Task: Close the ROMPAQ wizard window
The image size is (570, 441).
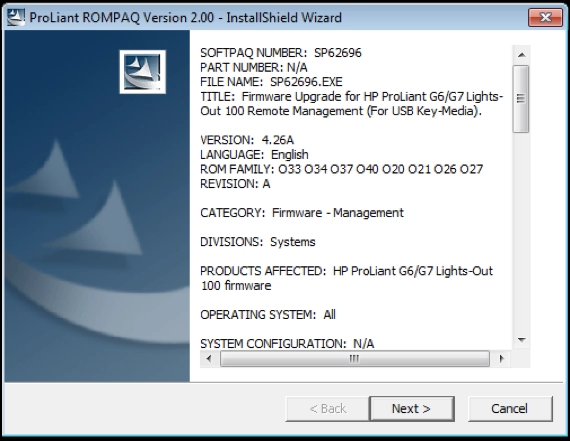Action: (545, 17)
